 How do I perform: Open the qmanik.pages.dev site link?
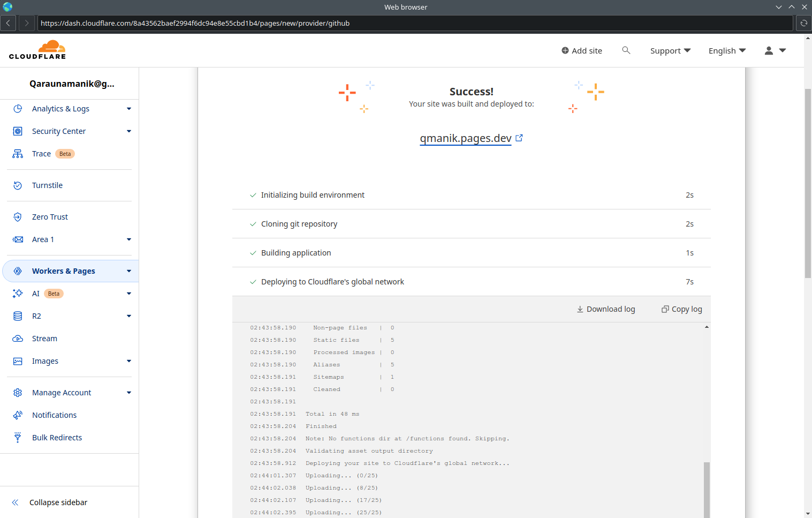tap(465, 138)
